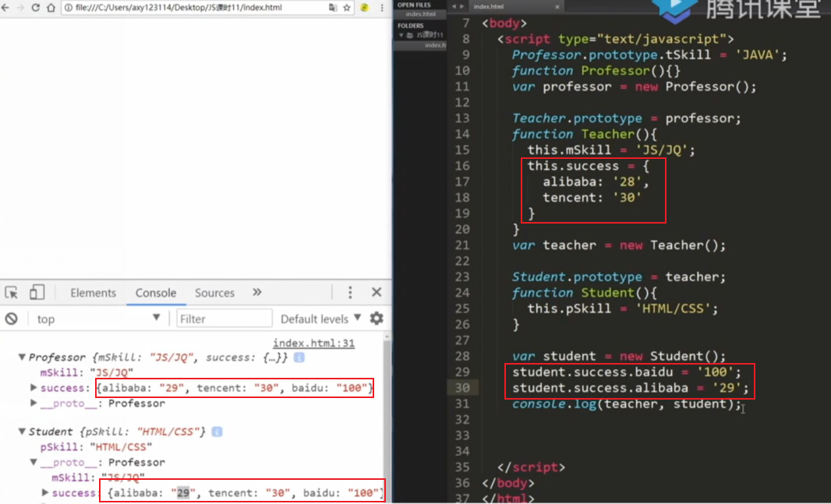
Task: Click "Student.prototype = teacher;" line
Action: (x=619, y=277)
